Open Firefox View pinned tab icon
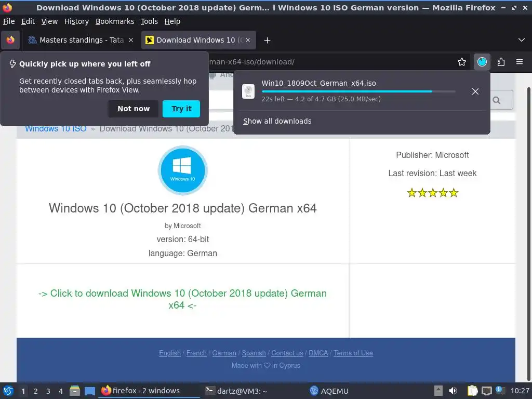 coord(10,40)
